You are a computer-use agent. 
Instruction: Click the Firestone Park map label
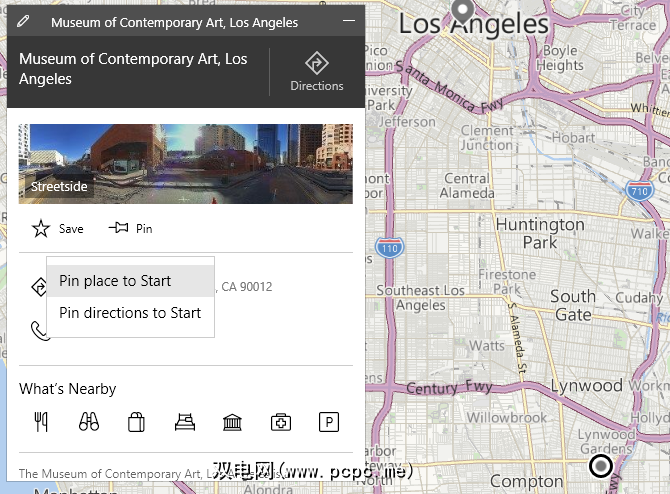click(x=507, y=282)
